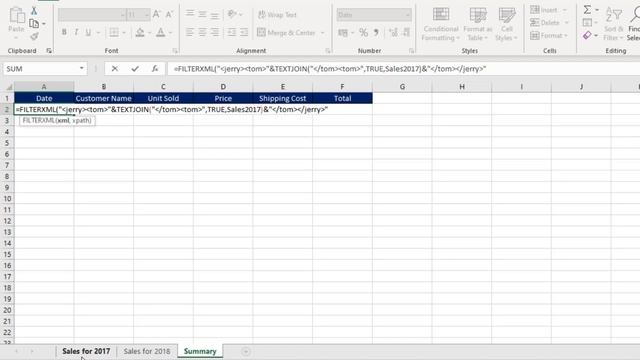This screenshot has width=640, height=360.
Task: Click the Cut scissors icon
Action: tap(34, 11)
